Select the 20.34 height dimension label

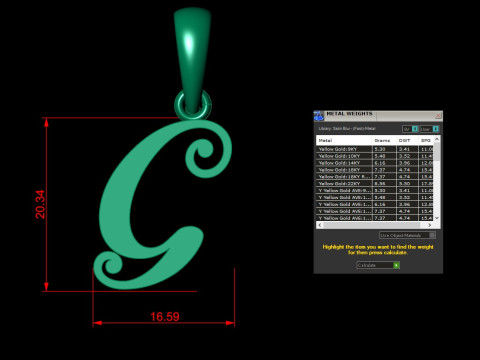40,204
